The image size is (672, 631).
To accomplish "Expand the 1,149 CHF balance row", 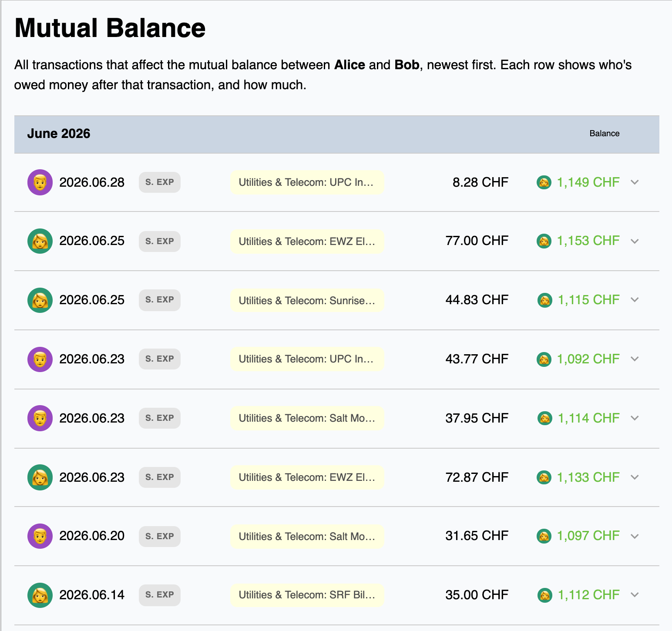I will click(635, 182).
